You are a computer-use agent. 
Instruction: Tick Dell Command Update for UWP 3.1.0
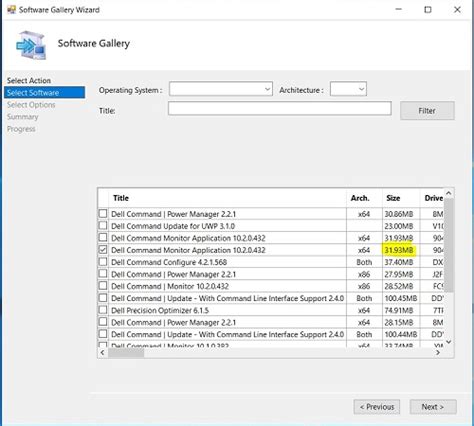[x=103, y=226]
